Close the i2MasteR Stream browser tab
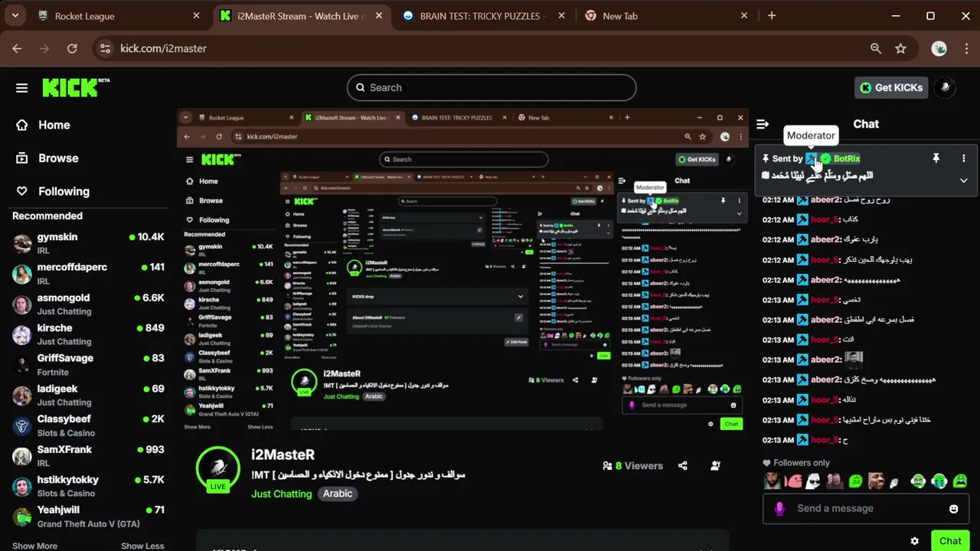The image size is (980, 551). tap(378, 15)
